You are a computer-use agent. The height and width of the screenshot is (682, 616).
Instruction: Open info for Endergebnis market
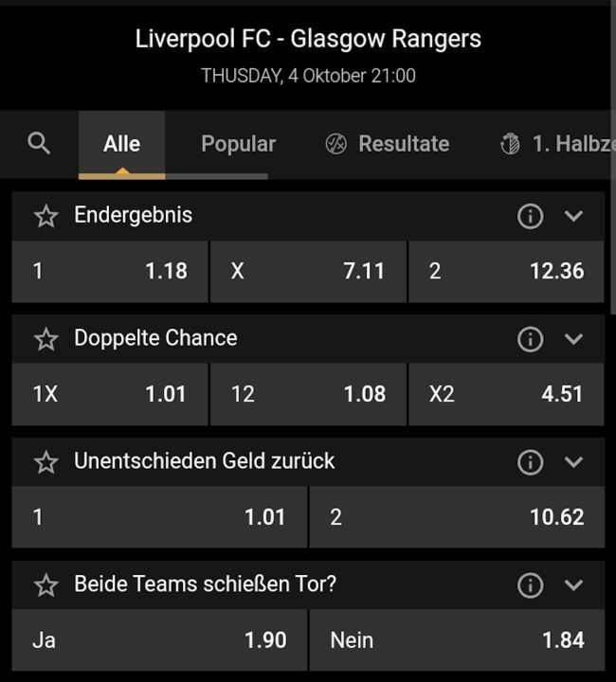530,216
